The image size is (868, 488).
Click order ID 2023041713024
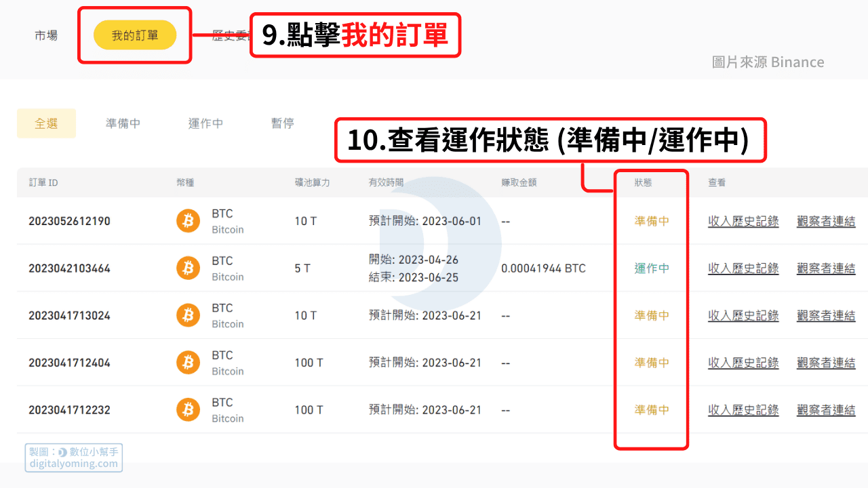[69, 315]
